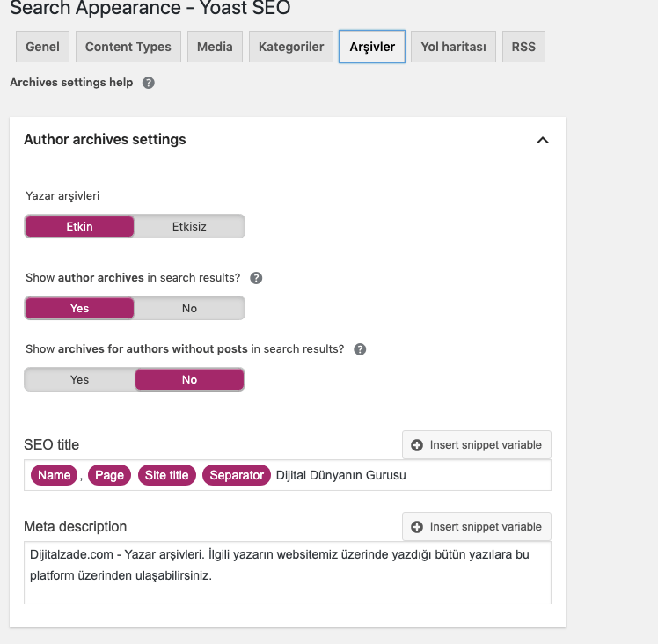The height and width of the screenshot is (644, 658).
Task: Choose No for author archives in search results
Action: tap(189, 308)
